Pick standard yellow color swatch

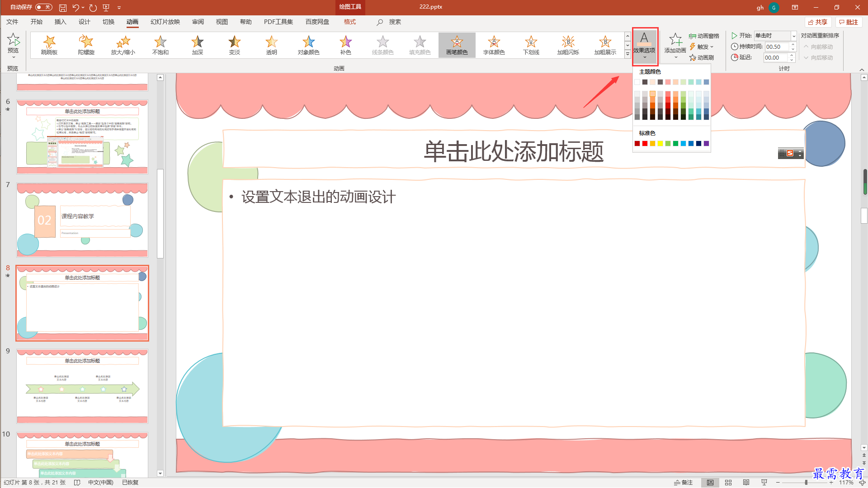click(x=660, y=144)
